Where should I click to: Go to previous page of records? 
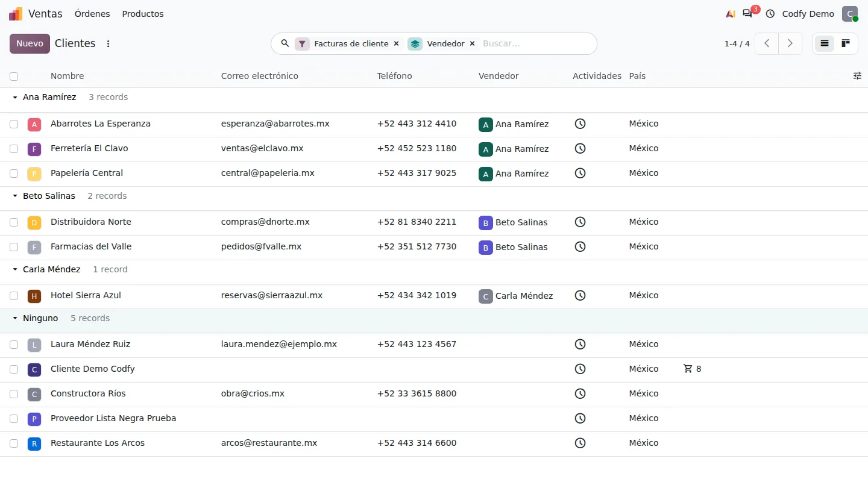[767, 43]
